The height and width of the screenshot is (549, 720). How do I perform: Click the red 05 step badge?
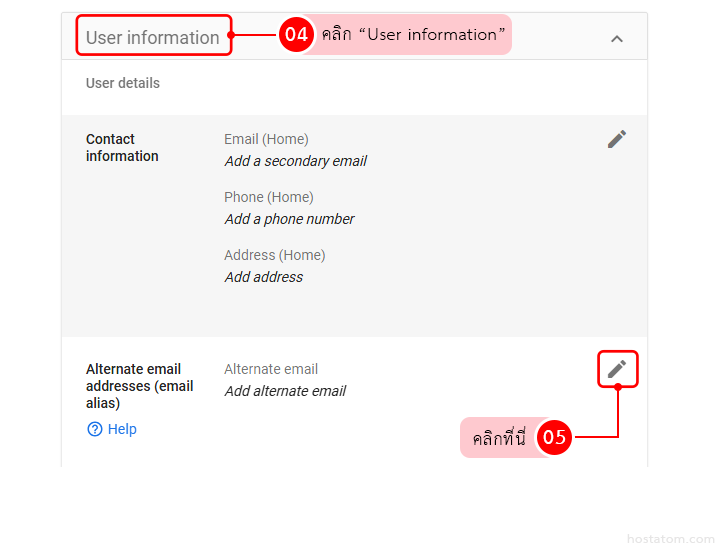click(554, 437)
